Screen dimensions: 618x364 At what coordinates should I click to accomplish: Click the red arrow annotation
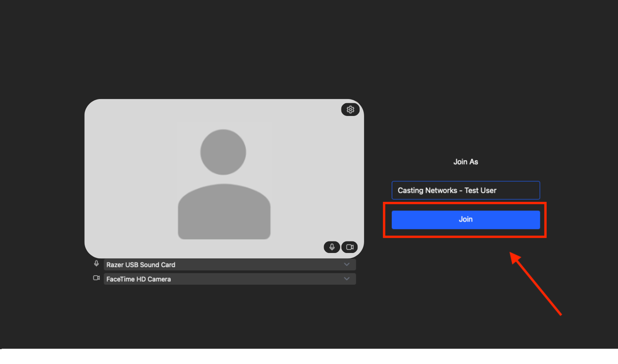[536, 284]
